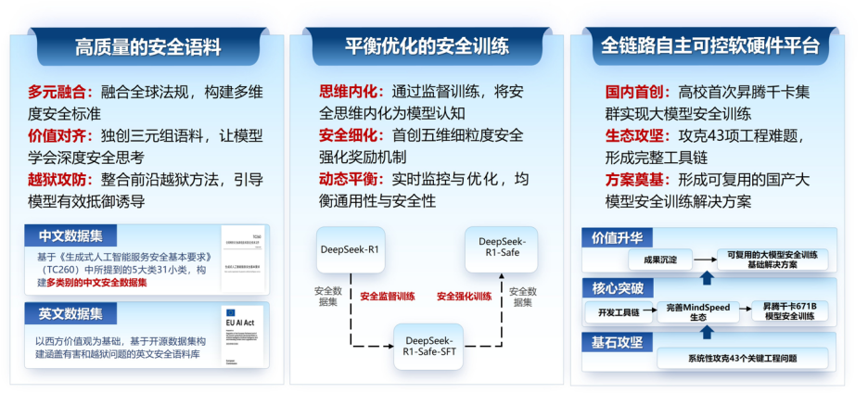
Task: Click the 基石攻坚 section label
Action: pos(617,342)
